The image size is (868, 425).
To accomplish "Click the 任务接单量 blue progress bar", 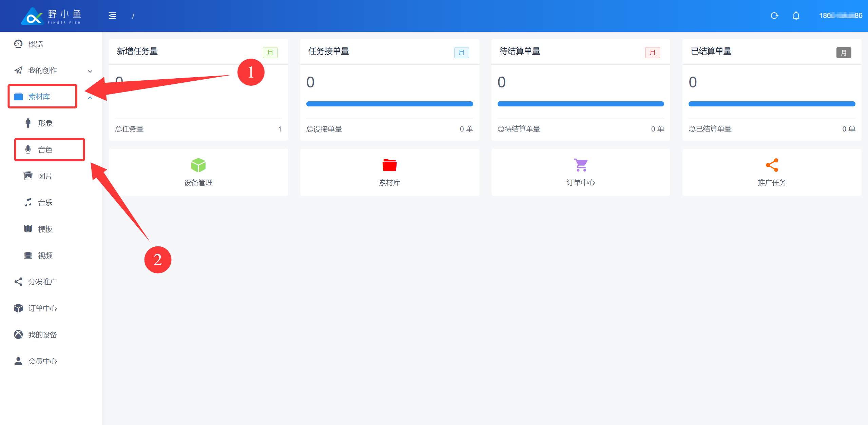I will 389,104.
